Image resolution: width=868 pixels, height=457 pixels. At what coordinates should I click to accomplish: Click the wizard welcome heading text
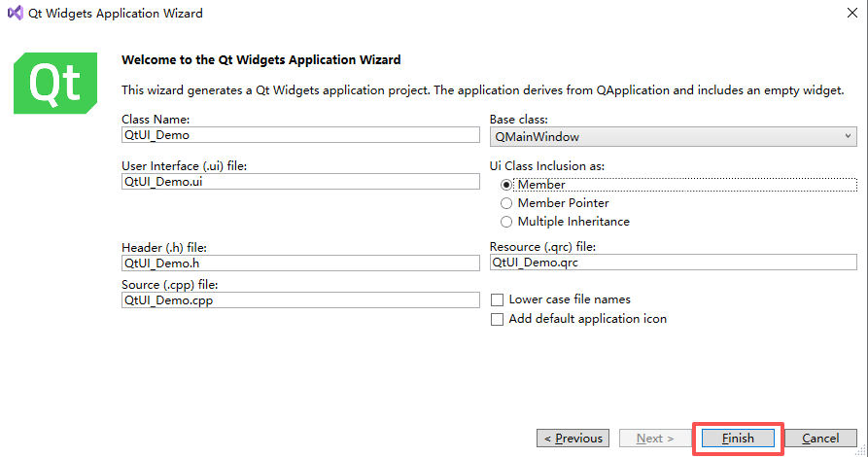[x=261, y=60]
